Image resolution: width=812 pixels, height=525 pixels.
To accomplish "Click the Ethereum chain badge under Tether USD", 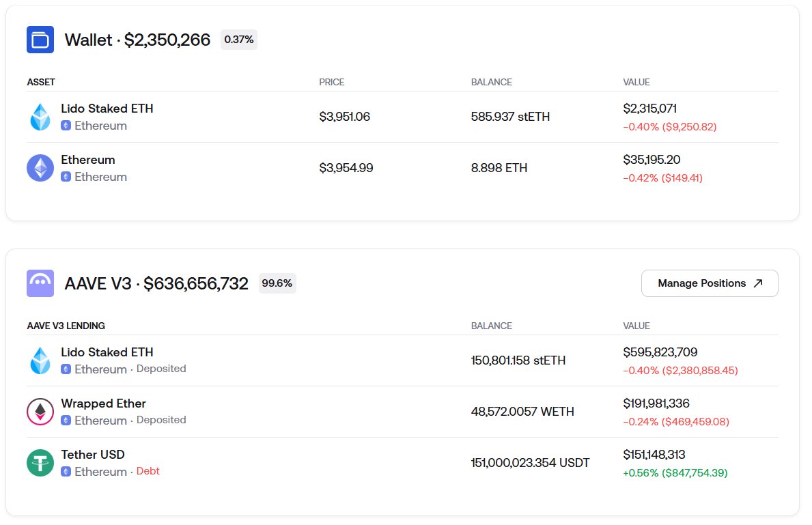I will coord(66,472).
